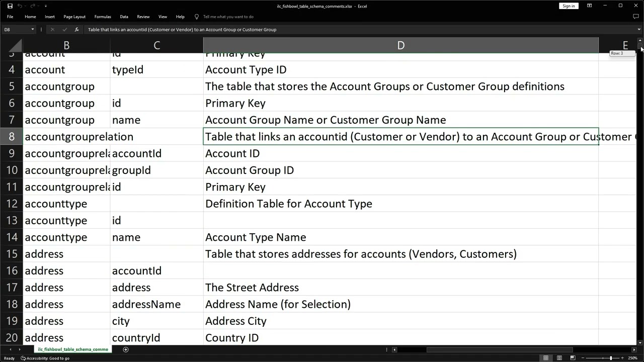Click the zoom slider handle
This screenshot has width=644, height=362.
tap(611, 358)
